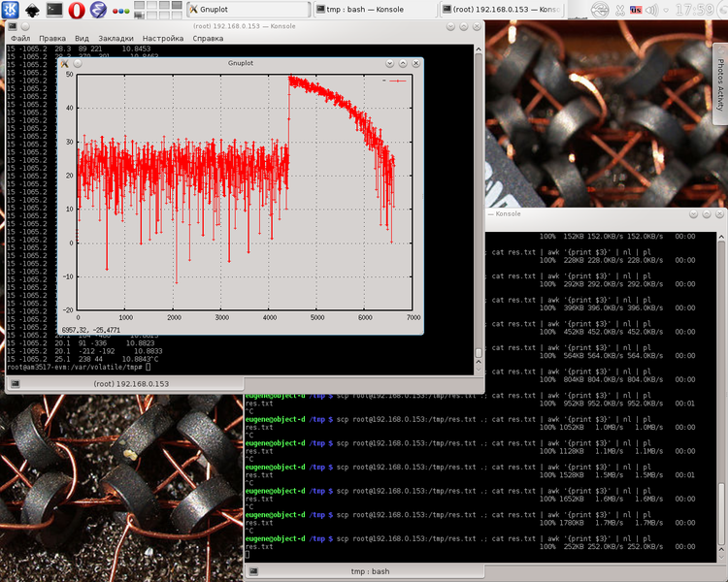
Task: Click scrollbar handle in root Konsole
Action: tap(479, 353)
